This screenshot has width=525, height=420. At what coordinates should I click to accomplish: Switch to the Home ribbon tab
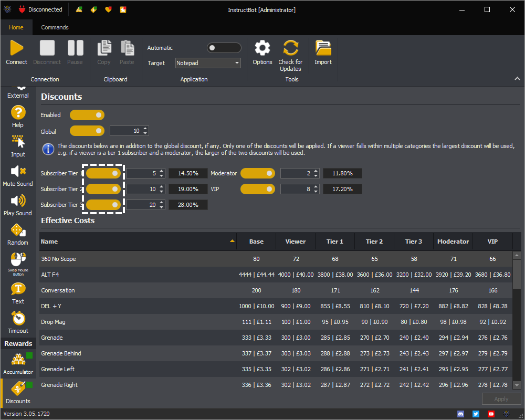tap(16, 27)
